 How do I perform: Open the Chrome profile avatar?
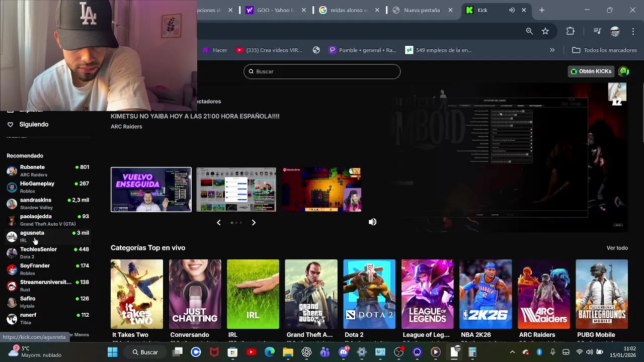615,31
